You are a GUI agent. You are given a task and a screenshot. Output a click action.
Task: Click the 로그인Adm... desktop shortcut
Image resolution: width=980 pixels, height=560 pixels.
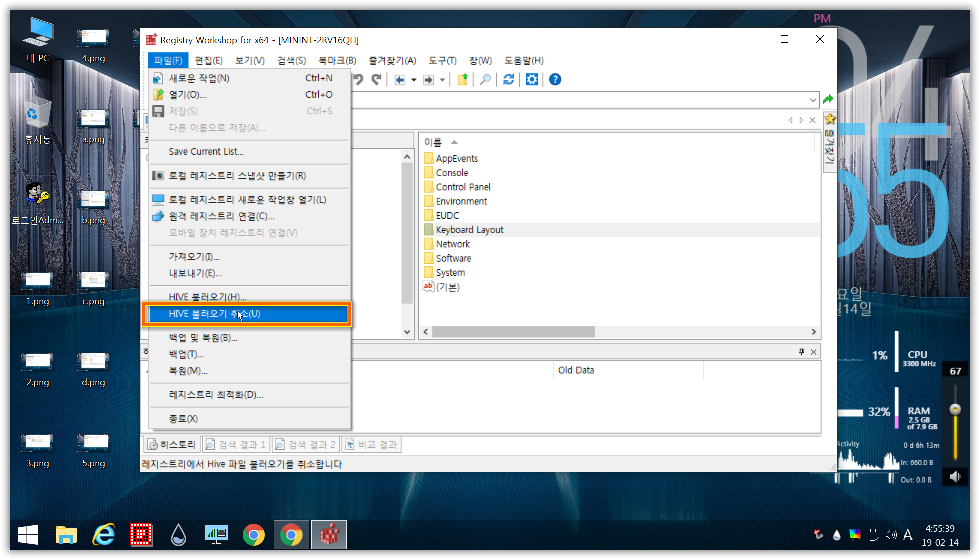[x=38, y=203]
